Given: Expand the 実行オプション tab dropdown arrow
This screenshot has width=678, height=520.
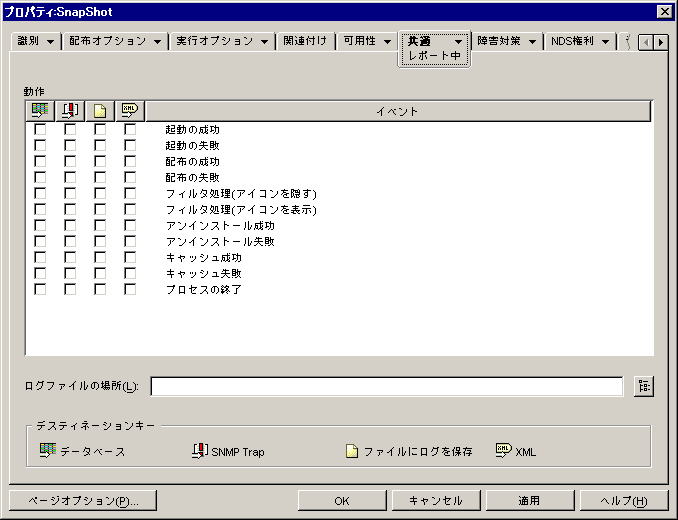Looking at the screenshot, I should click(264, 42).
